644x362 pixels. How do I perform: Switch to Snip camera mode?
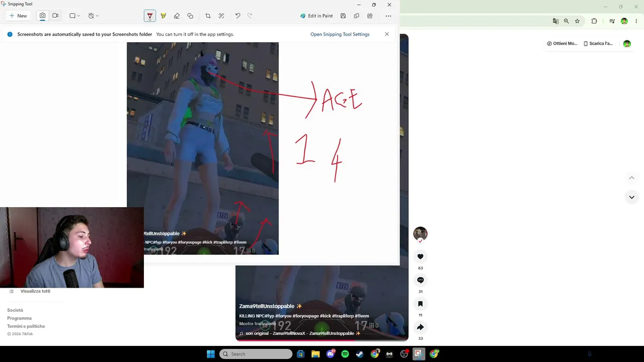tap(42, 16)
